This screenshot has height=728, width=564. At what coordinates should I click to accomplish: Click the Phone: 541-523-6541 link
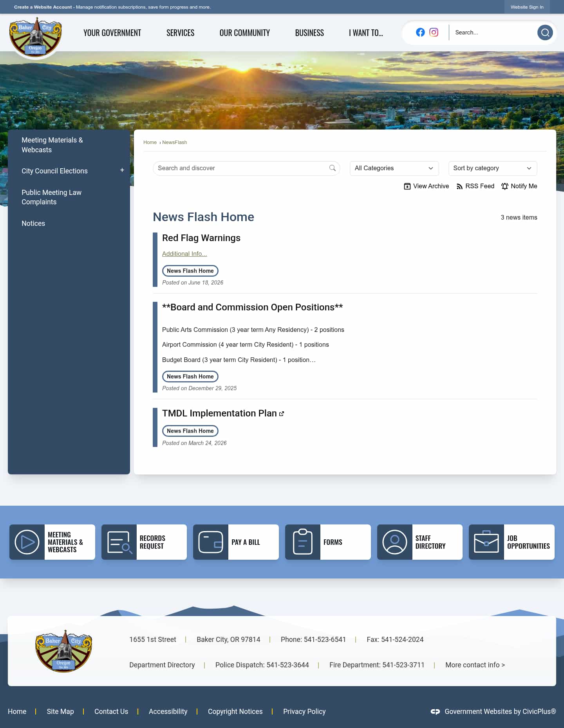(x=313, y=640)
